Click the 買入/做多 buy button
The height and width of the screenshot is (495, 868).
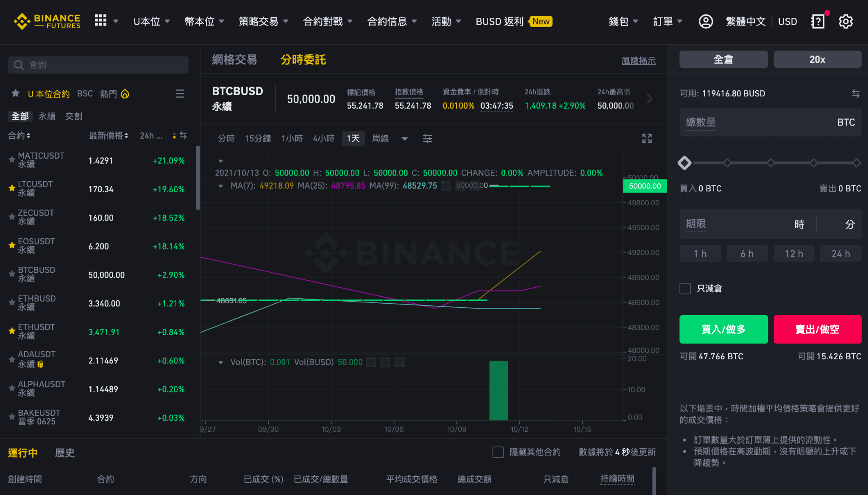click(723, 329)
